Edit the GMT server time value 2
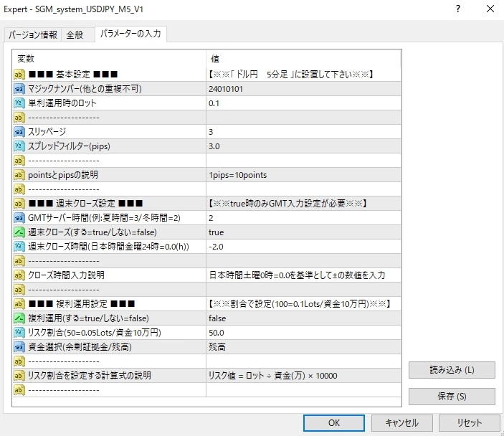 pos(303,218)
